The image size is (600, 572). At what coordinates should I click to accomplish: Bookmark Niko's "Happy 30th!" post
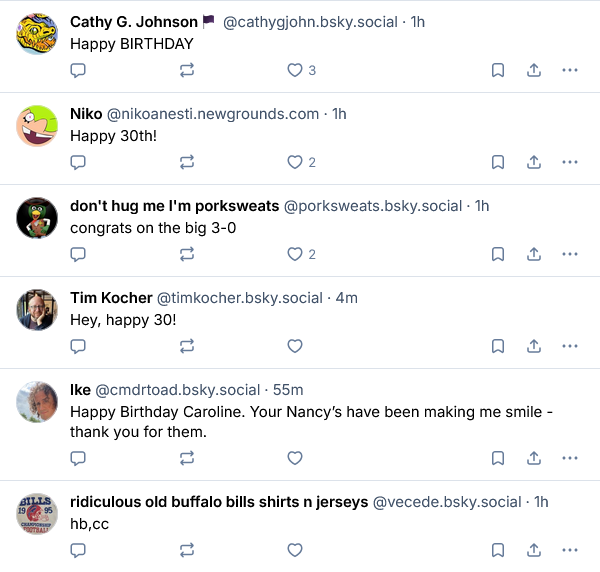497,162
